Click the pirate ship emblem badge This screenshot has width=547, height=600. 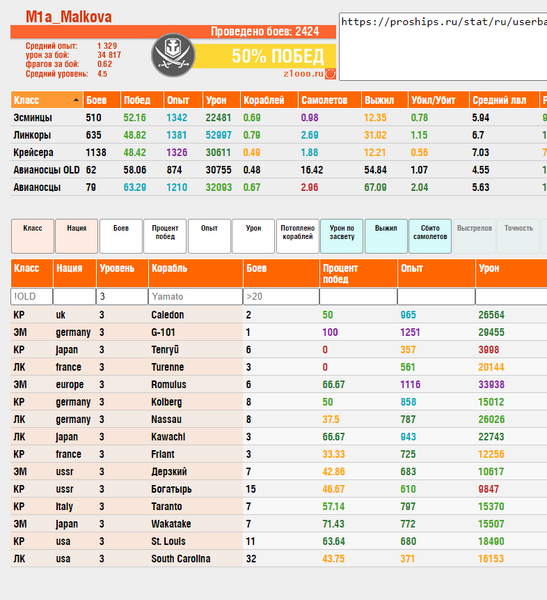(x=173, y=55)
